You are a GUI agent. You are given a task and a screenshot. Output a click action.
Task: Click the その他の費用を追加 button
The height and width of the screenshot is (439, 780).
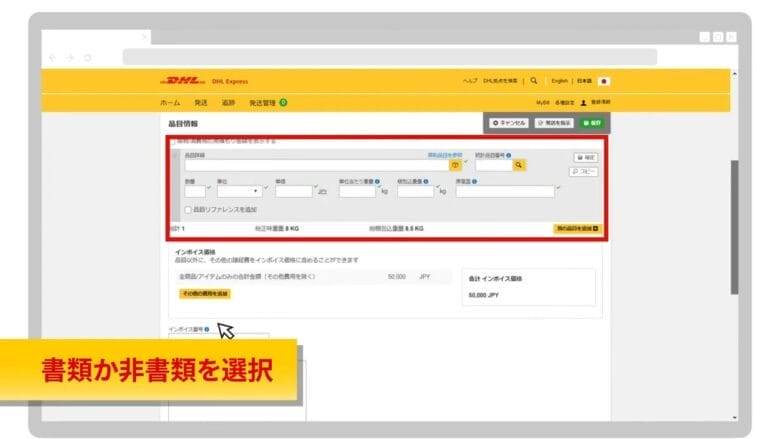click(205, 294)
